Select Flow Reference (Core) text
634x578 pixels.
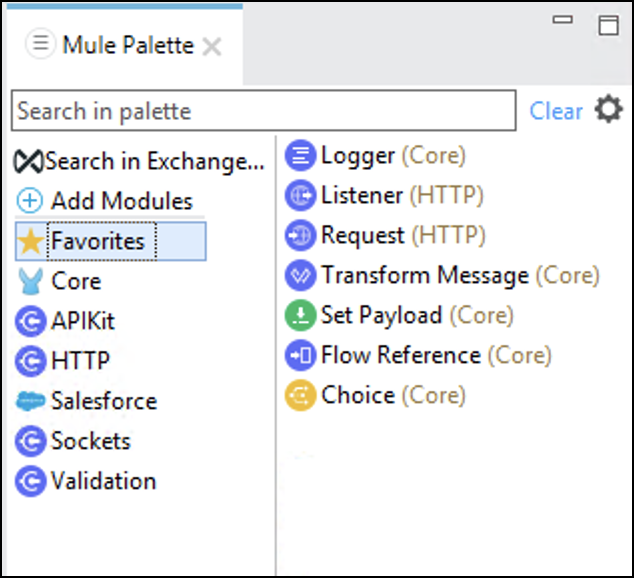pos(436,355)
